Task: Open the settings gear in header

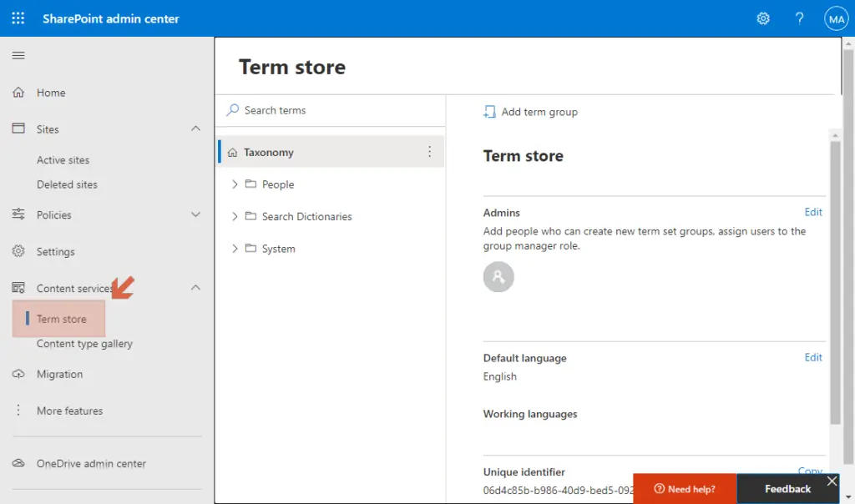Action: [x=763, y=18]
